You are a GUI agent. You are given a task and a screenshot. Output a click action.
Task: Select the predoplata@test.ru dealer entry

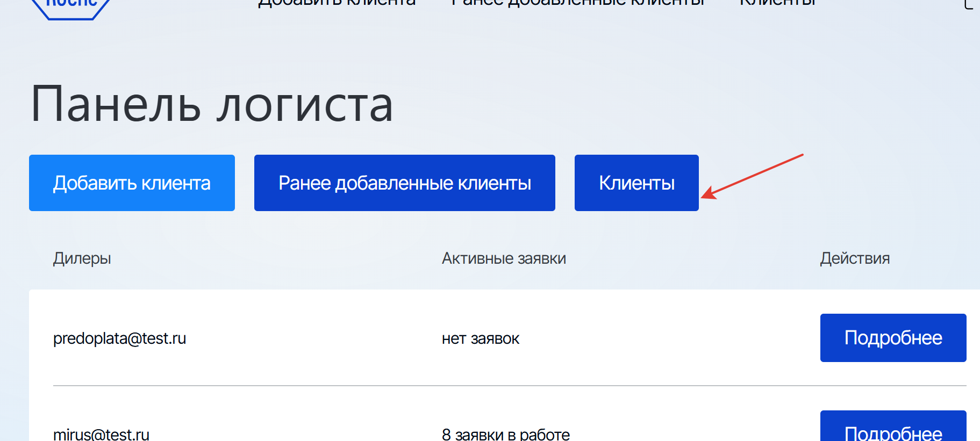(x=119, y=338)
